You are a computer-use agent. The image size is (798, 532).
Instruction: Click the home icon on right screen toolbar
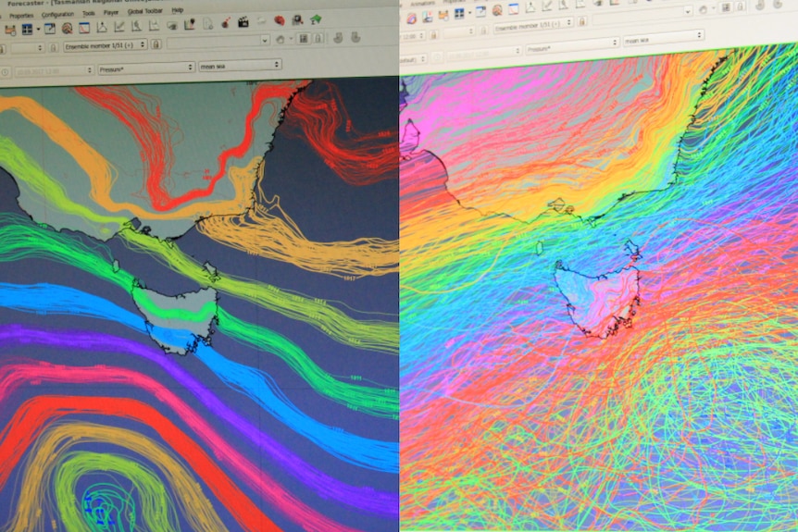click(x=704, y=9)
